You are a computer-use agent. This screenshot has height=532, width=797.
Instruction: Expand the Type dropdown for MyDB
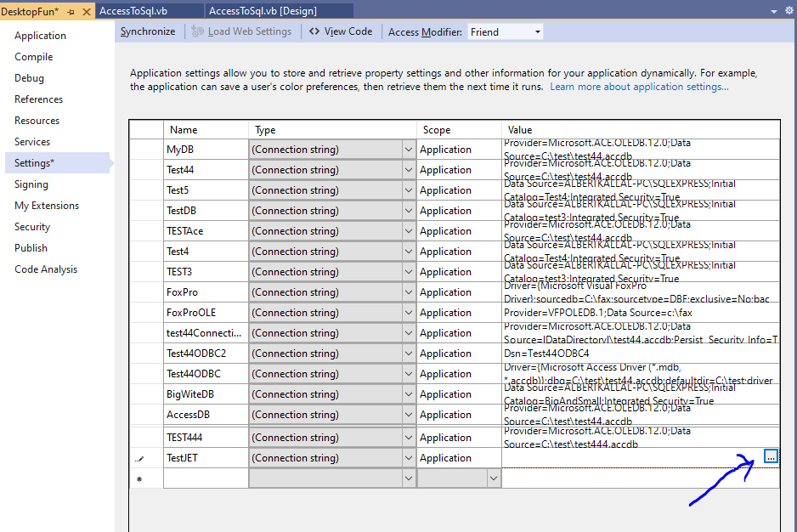[x=408, y=150]
